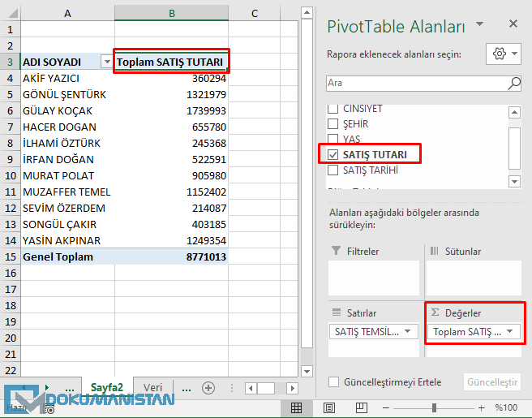The image size is (532, 418).
Task: Switch to the Veri sheet tab
Action: [152, 387]
